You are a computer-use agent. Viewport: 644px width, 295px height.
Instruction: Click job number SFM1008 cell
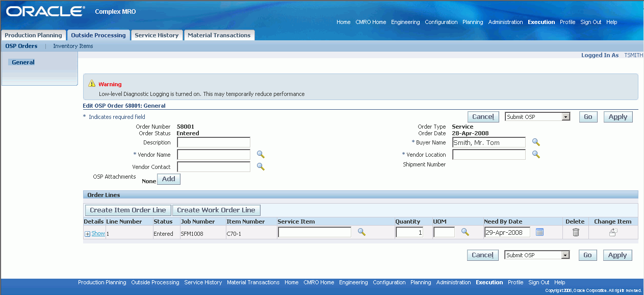click(x=191, y=234)
